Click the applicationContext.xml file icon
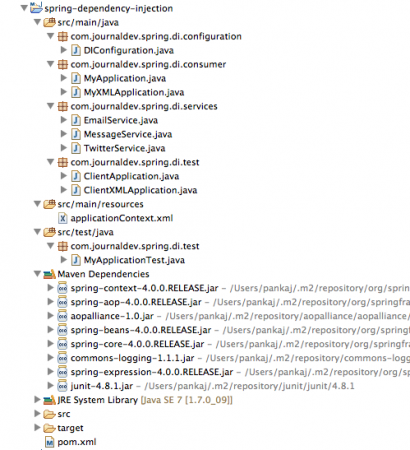The image size is (410, 450). click(63, 218)
